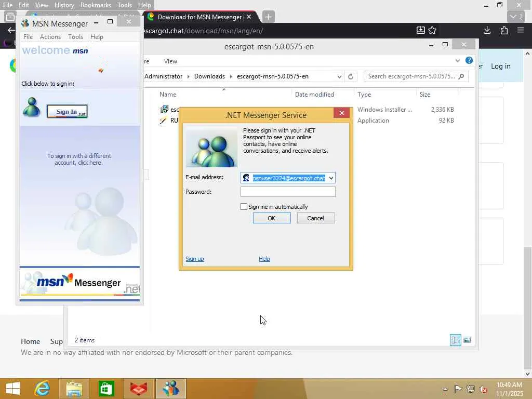Click Administrator in the address breadcrumb

pos(163,76)
